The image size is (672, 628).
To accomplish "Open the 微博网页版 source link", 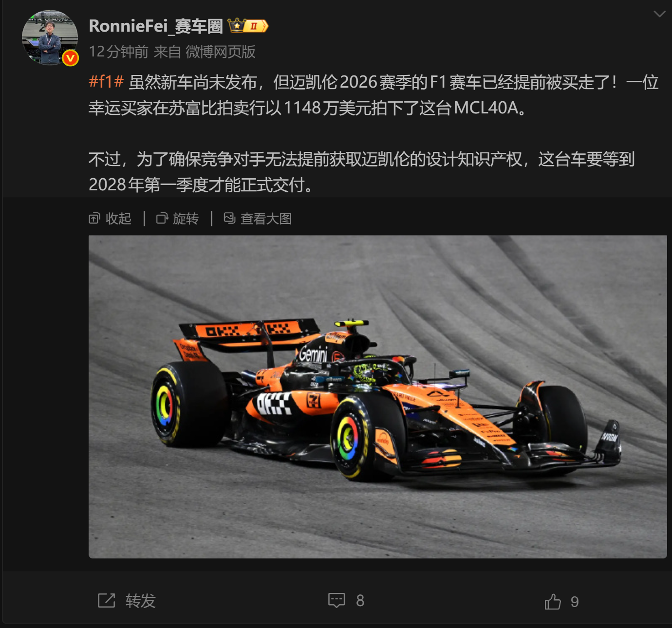I will coord(221,52).
